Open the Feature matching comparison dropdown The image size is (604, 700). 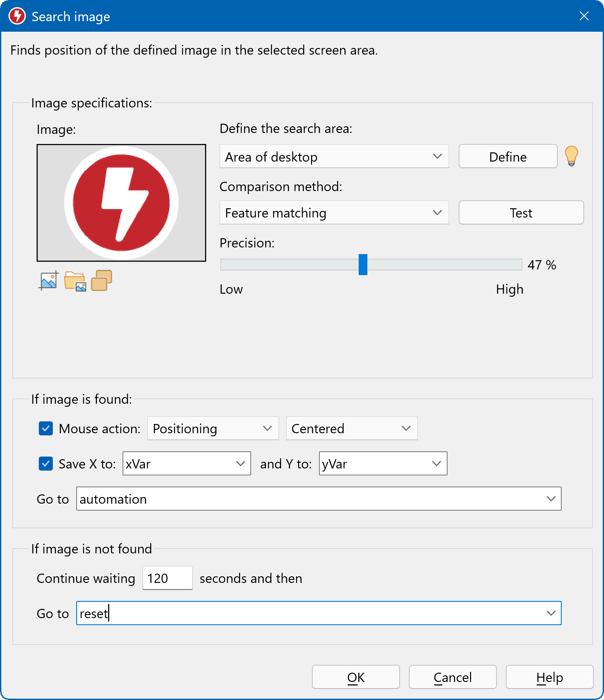click(x=334, y=213)
